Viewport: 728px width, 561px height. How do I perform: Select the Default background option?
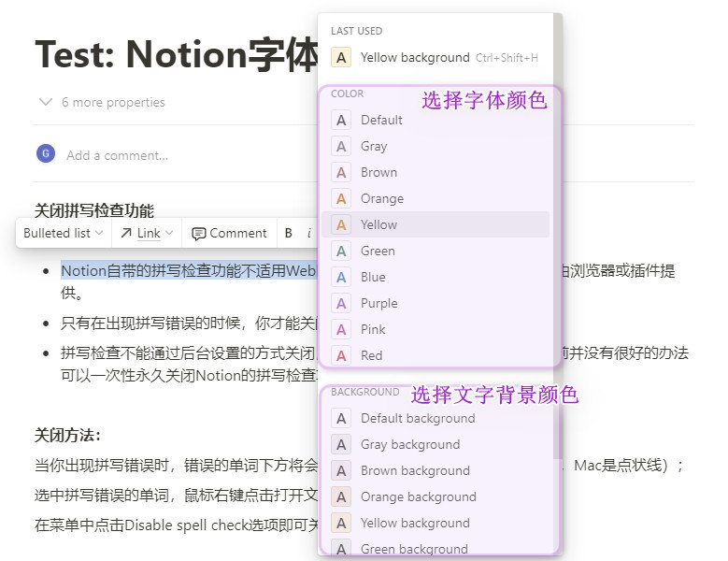pyautogui.click(x=435, y=419)
